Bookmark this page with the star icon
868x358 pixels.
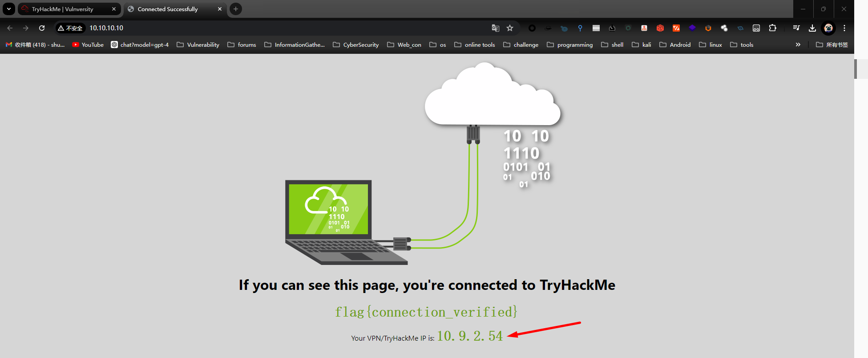tap(510, 28)
